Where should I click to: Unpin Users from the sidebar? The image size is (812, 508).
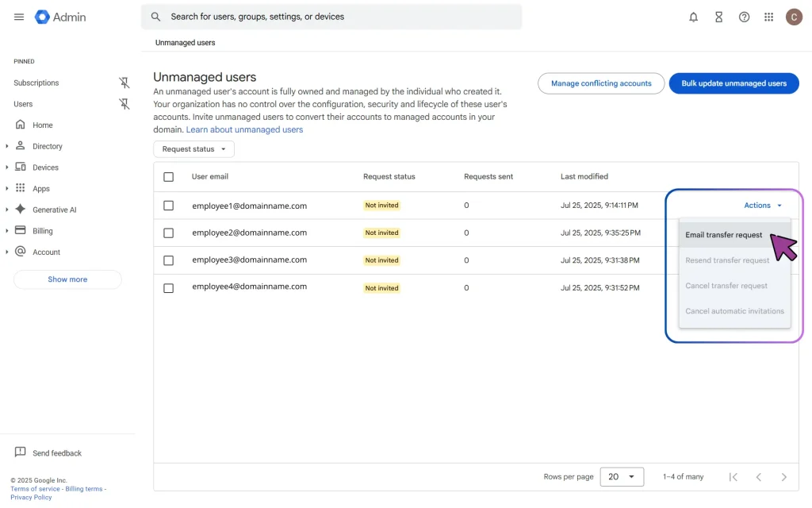(124, 104)
